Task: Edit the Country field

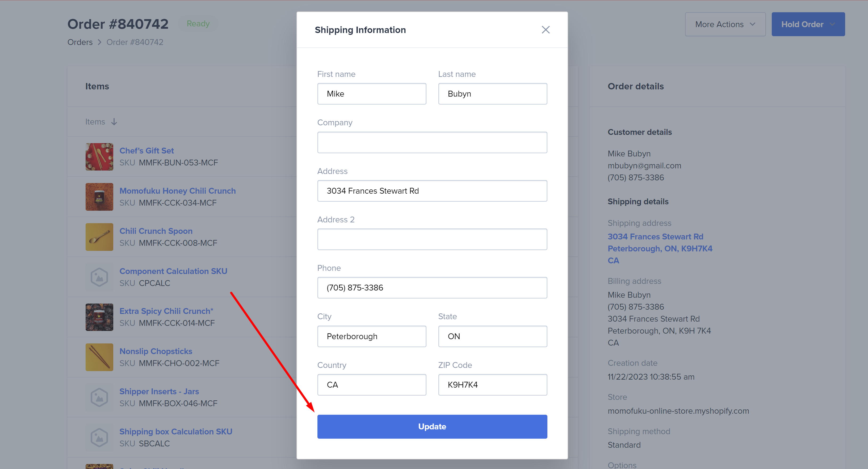Action: (x=372, y=385)
